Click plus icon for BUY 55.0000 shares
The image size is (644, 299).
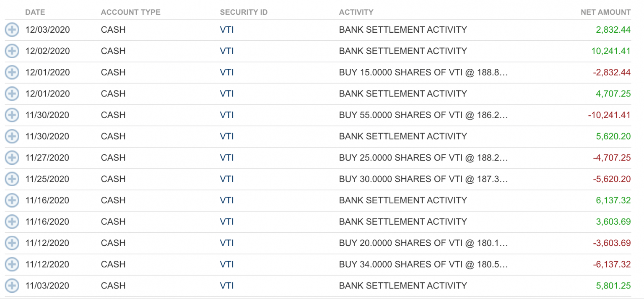pyautogui.click(x=12, y=115)
